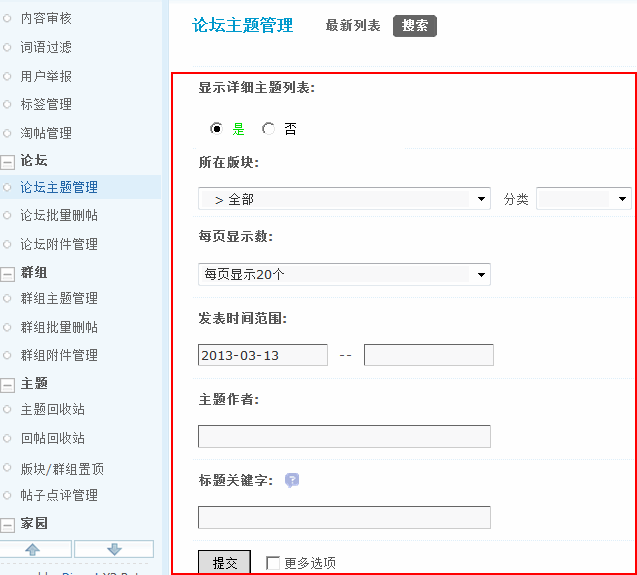Open 论坛批量删帖 in the sidebar
The image size is (637, 575).
(x=59, y=216)
